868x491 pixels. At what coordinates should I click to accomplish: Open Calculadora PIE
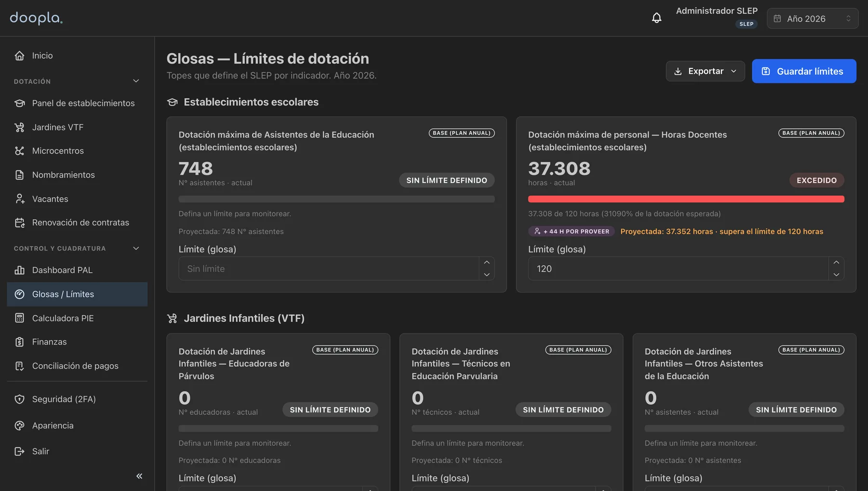pos(77,318)
